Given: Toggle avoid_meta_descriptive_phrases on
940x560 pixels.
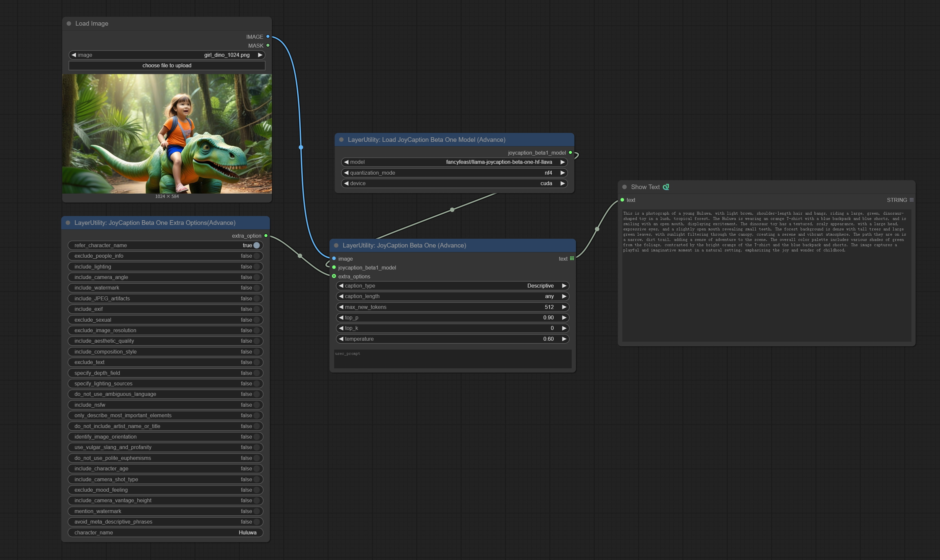Looking at the screenshot, I should [256, 522].
